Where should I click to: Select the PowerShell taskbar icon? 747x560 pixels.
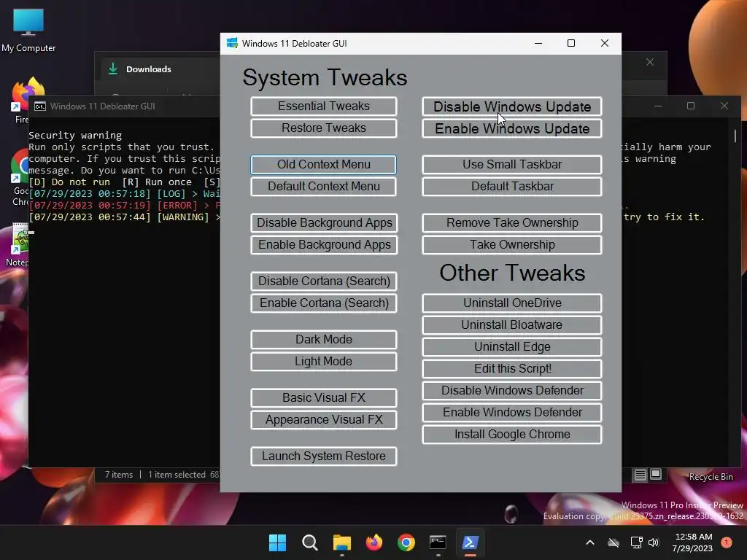[471, 542]
